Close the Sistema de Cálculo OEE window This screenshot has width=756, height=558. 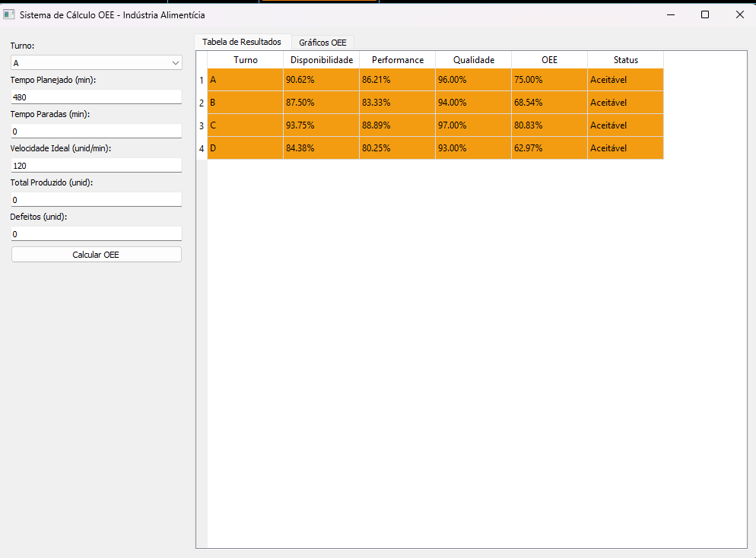pyautogui.click(x=739, y=15)
